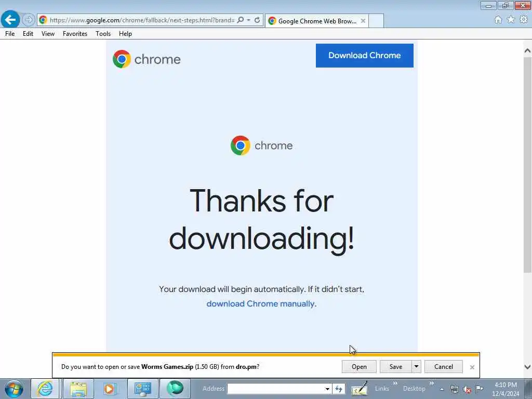
Task: Open Favorites star icon
Action: (x=511, y=20)
